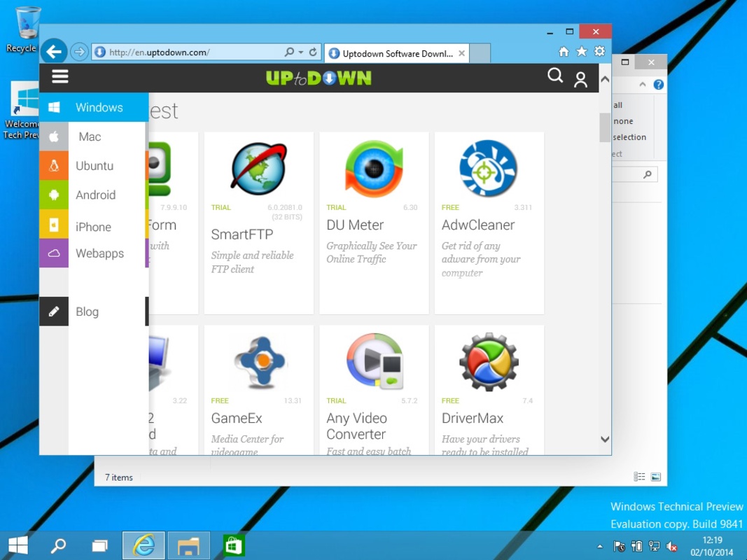Open the Uptodown user account icon
Viewport: 747px width, 560px height.
point(580,79)
